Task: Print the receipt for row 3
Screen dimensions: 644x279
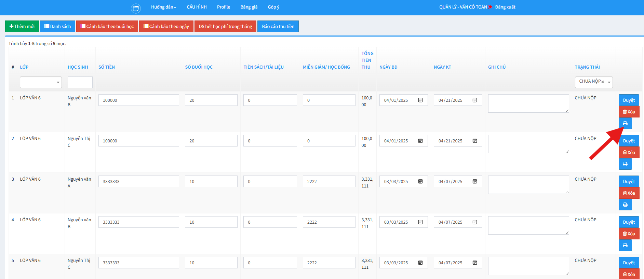Action: [x=625, y=205]
